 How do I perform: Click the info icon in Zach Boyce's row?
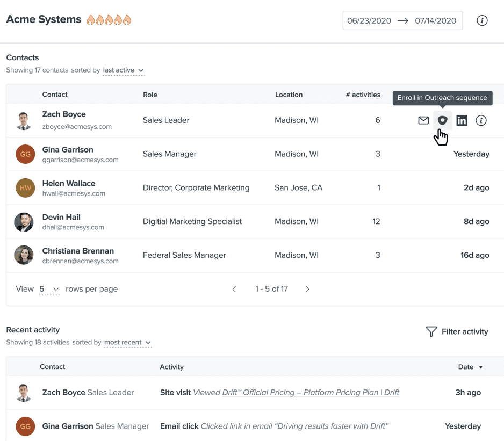[481, 120]
